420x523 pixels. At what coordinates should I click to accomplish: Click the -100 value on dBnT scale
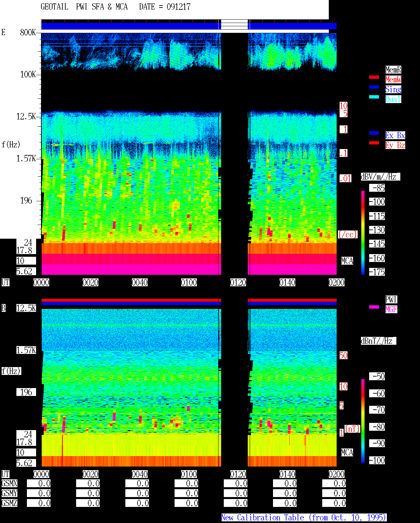tap(377, 460)
